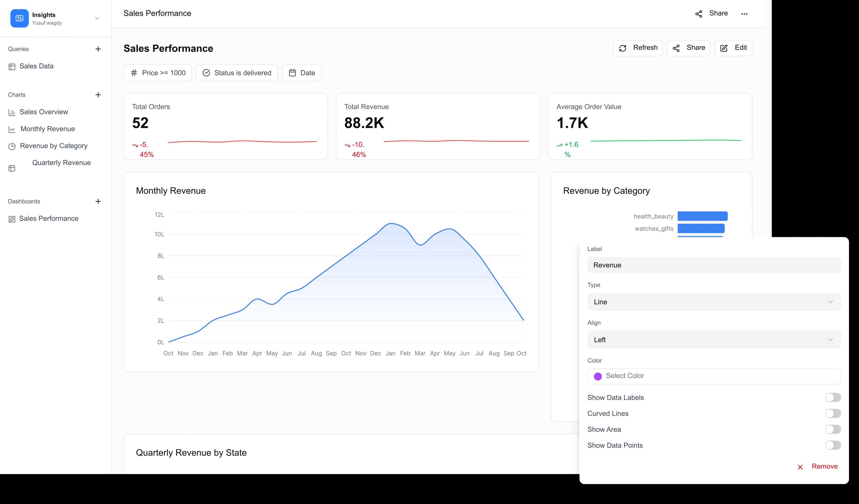Image resolution: width=859 pixels, height=504 pixels.
Task: Click plus icon beside Dashboards section
Action: coord(98,201)
